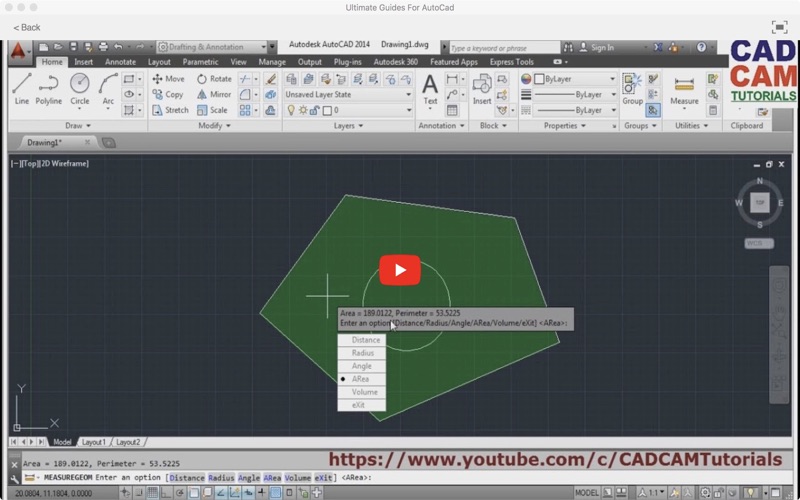Click the TOP face of the ViewCube
The height and width of the screenshot is (500, 800).
(x=760, y=203)
